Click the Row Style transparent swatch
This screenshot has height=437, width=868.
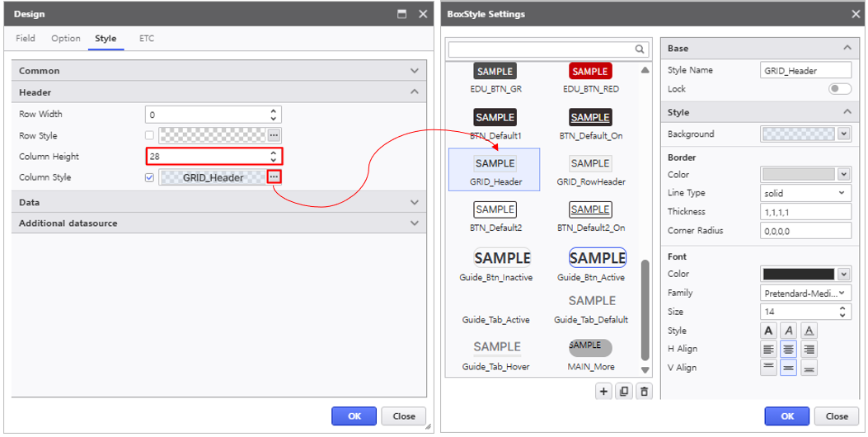(213, 135)
